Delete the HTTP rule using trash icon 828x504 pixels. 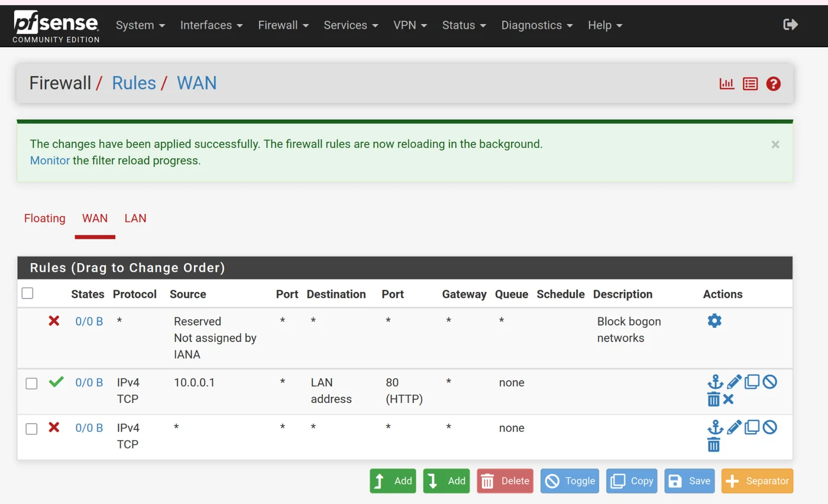pyautogui.click(x=714, y=399)
